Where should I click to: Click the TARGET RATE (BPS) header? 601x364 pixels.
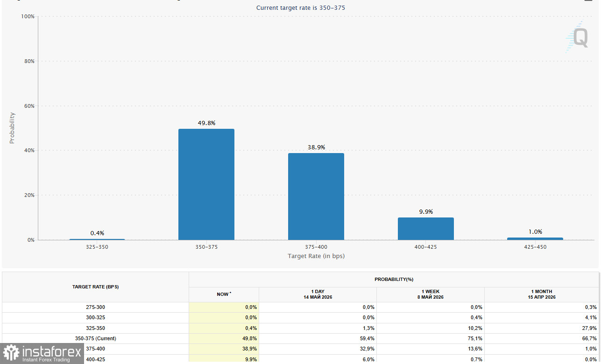click(95, 287)
